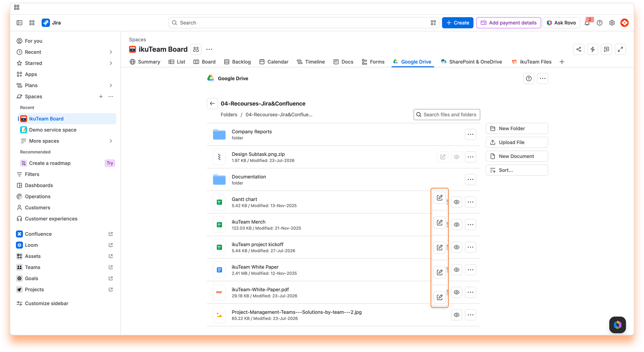Click the team members icon next to ikuTeam Board
This screenshot has height=352, width=644.
pos(196,49)
